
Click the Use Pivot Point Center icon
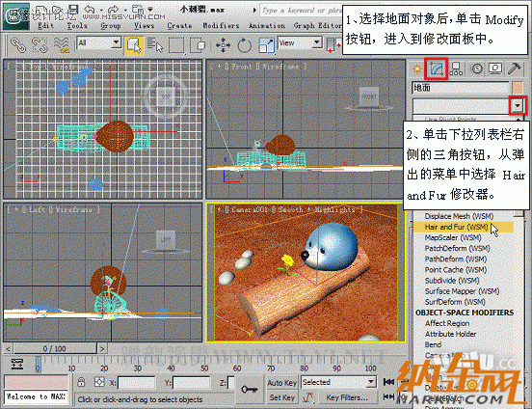(x=333, y=45)
